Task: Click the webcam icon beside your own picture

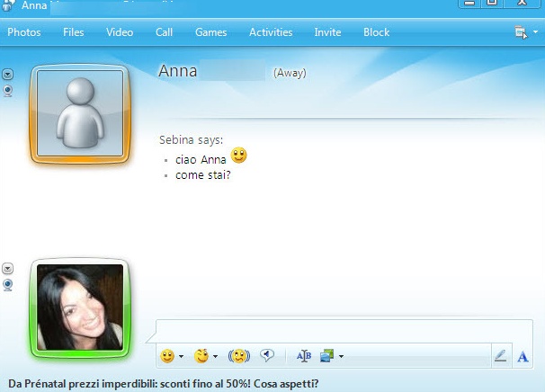Action: [8, 285]
